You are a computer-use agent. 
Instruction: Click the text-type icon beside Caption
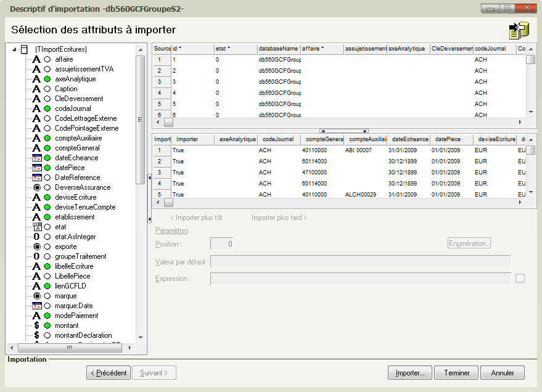[36, 89]
